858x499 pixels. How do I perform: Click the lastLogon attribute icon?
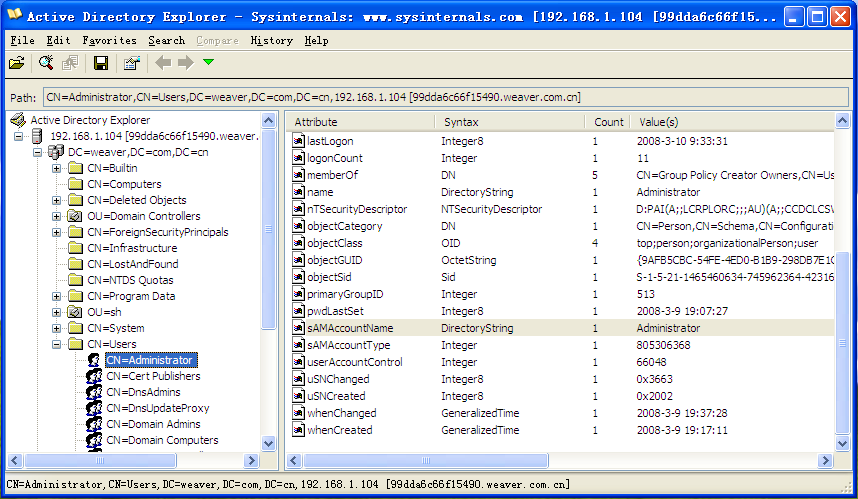pyautogui.click(x=298, y=141)
